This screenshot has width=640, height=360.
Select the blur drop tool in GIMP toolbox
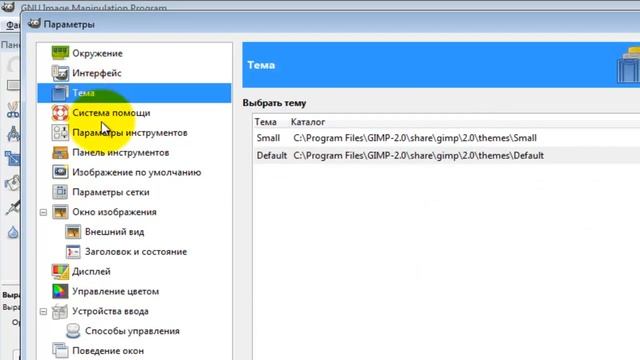click(x=13, y=233)
